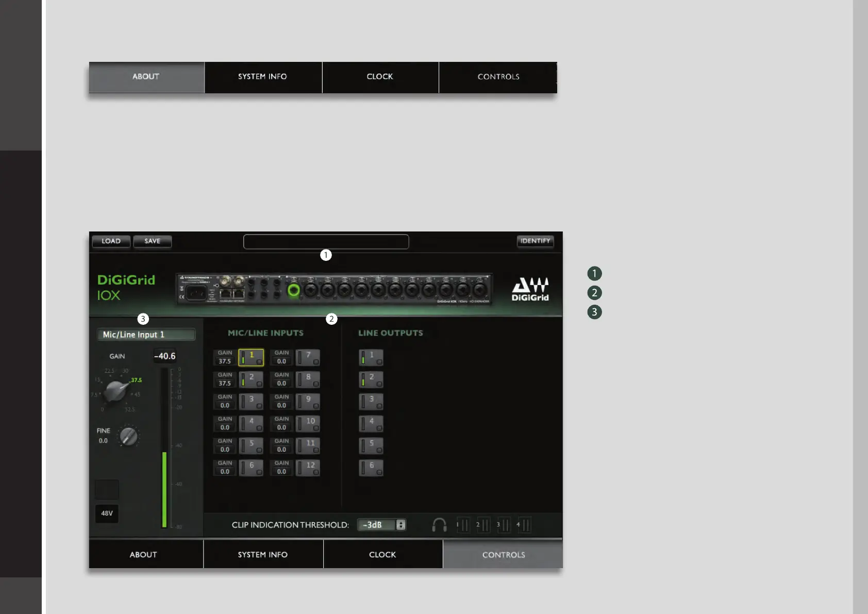Select headphone output 3 meter
Image resolution: width=868 pixels, height=614 pixels.
(x=504, y=525)
